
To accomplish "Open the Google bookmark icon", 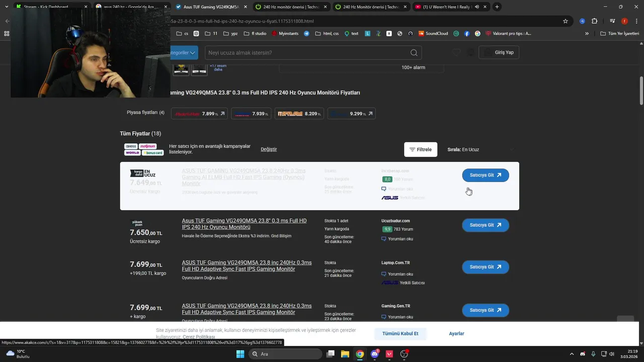I will pyautogui.click(x=477, y=34).
